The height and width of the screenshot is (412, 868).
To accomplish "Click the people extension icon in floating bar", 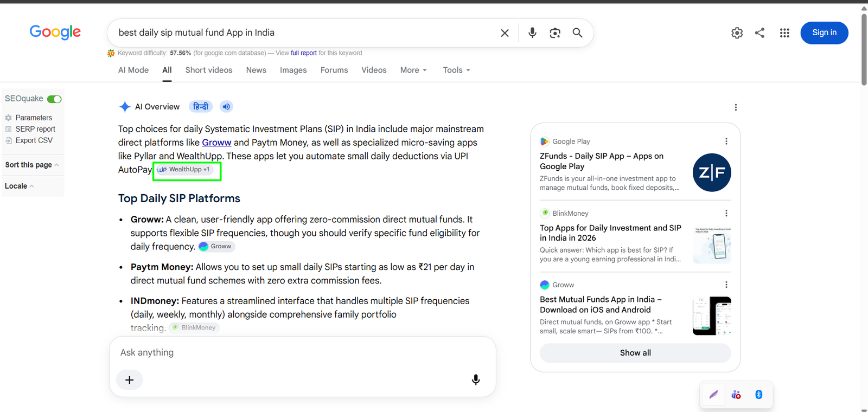I will click(736, 395).
